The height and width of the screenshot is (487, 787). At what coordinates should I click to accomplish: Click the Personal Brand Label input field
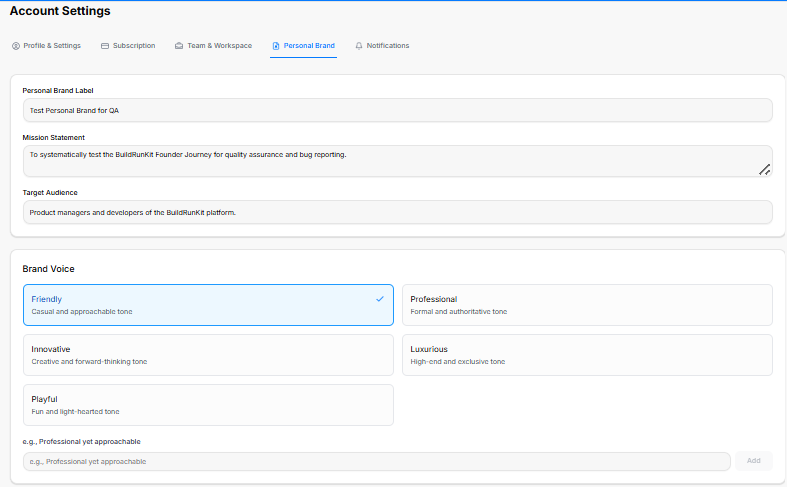pos(398,110)
